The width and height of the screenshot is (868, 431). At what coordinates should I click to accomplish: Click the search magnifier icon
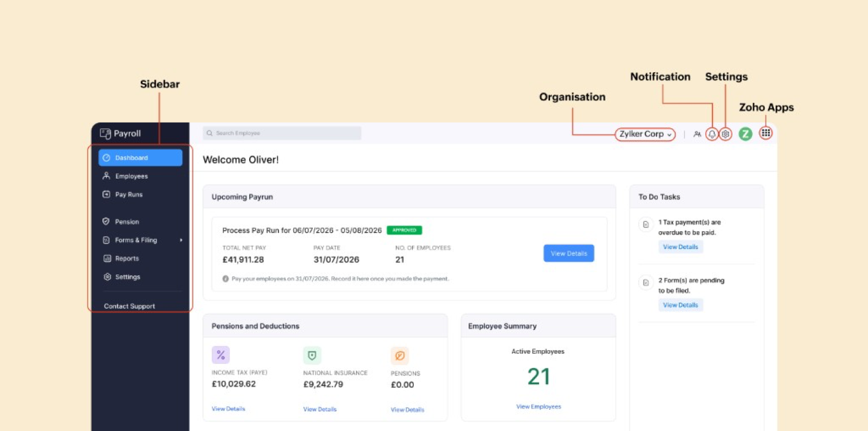click(210, 133)
